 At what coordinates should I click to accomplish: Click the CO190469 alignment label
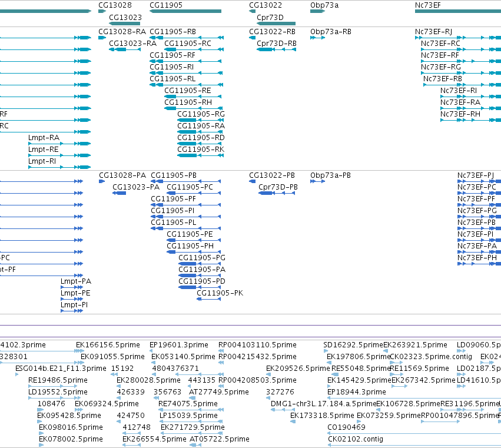pos(346,427)
